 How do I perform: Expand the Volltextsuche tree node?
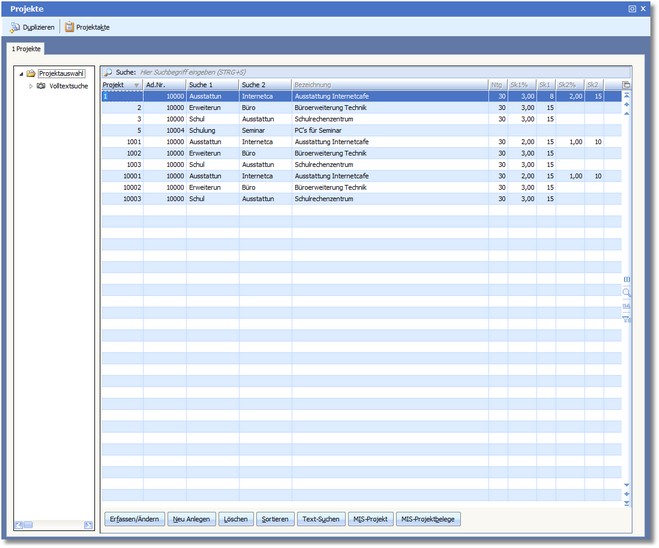30,87
